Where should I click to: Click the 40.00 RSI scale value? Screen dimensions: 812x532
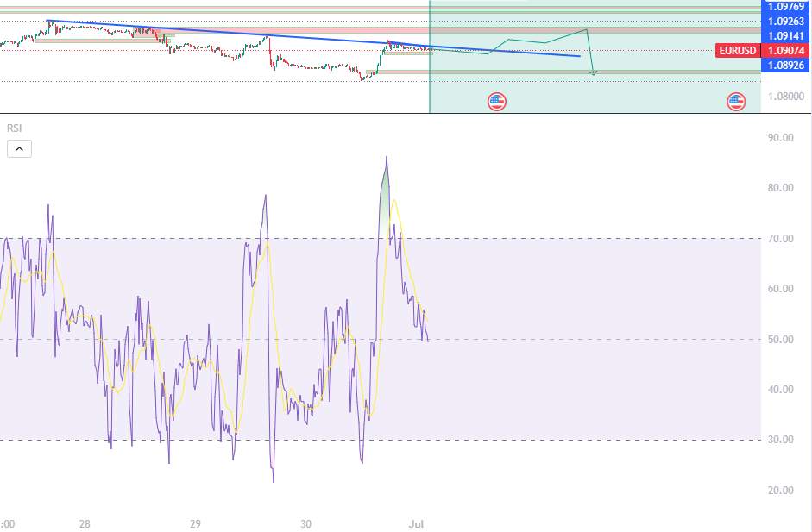[x=780, y=390]
